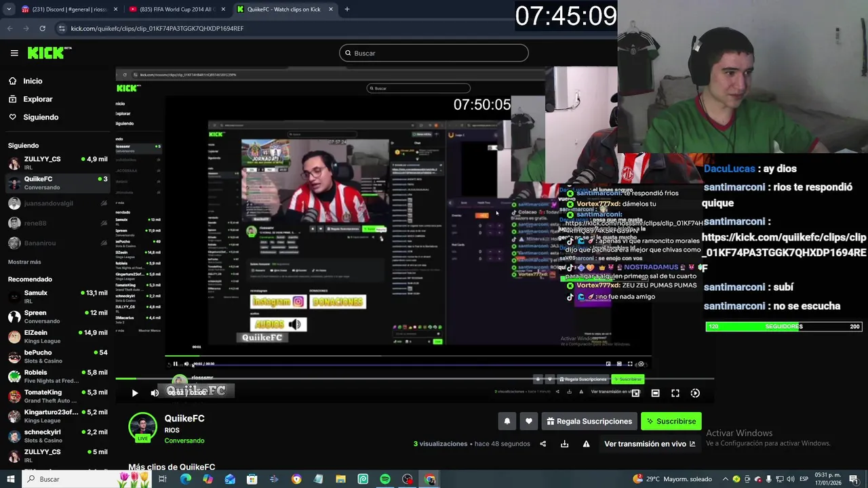Click the clip progress bar

coord(414,379)
